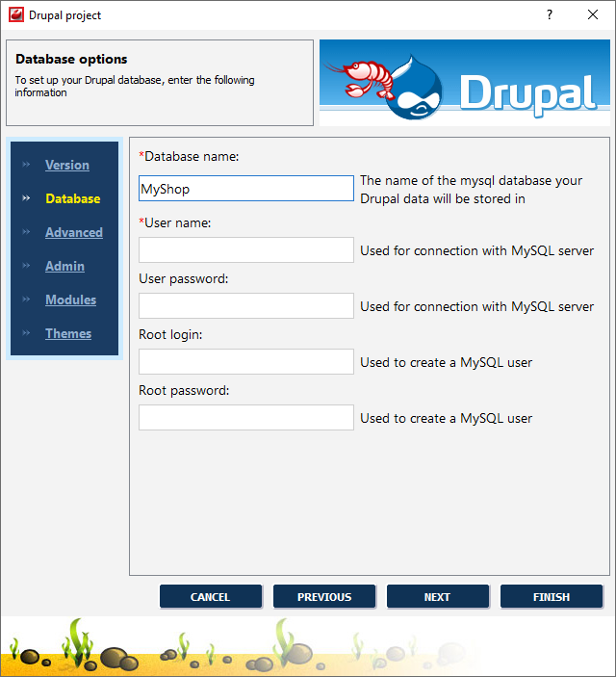This screenshot has height=677, width=616.
Task: Click the double-arrow icon beside Modules
Action: pyautogui.click(x=26, y=299)
